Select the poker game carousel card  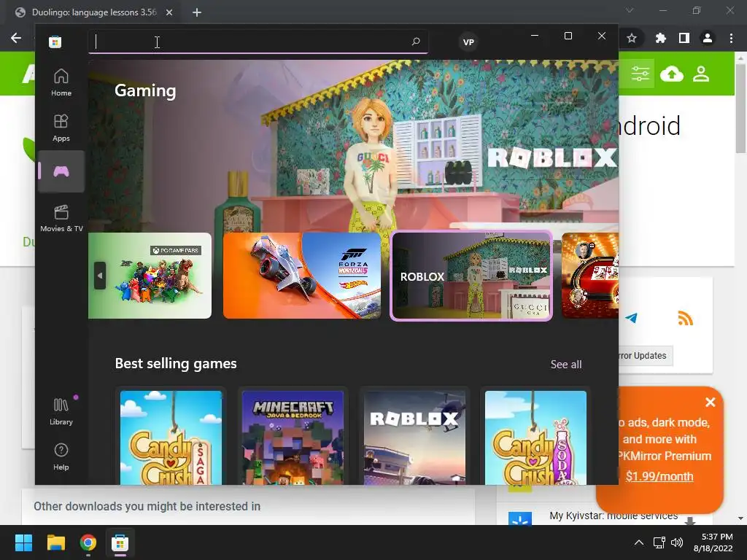pos(589,275)
